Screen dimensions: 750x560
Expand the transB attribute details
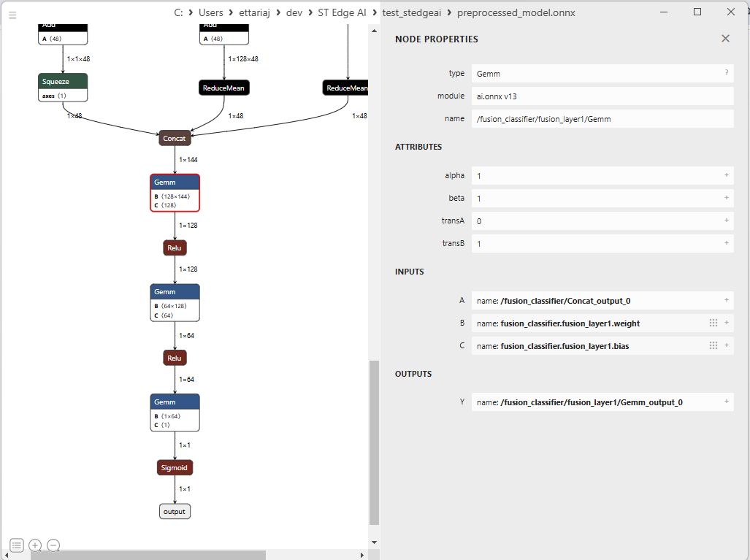[726, 243]
